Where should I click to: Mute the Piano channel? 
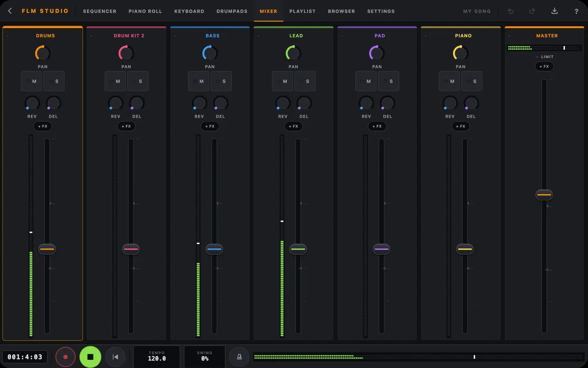tap(449, 81)
